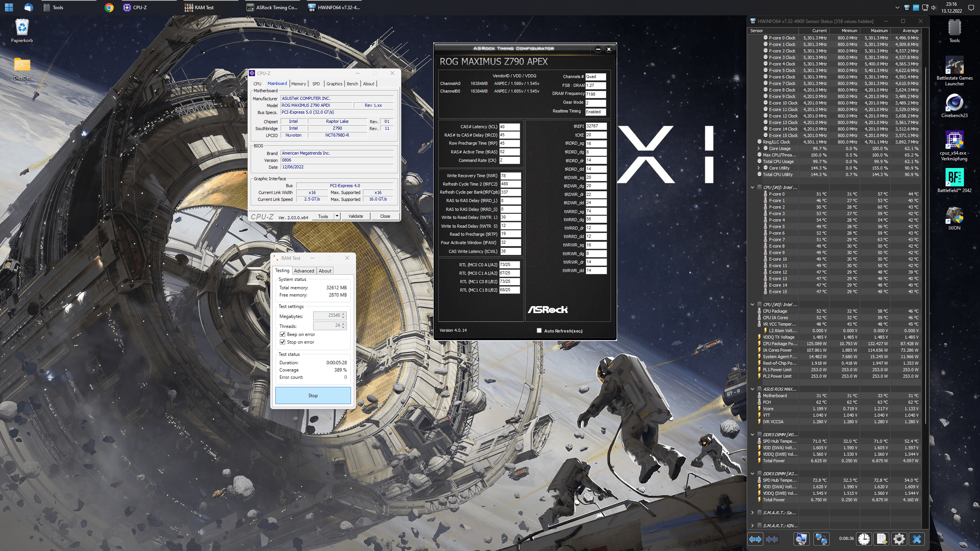Click the DRAM Frequency value field
980x551 pixels.
[x=596, y=94]
